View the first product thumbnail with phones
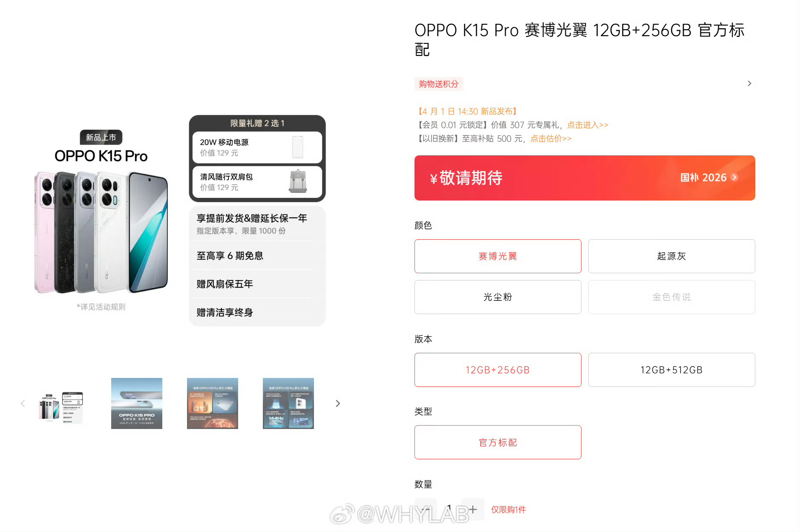Viewport: 800px width, 532px height. [x=60, y=403]
